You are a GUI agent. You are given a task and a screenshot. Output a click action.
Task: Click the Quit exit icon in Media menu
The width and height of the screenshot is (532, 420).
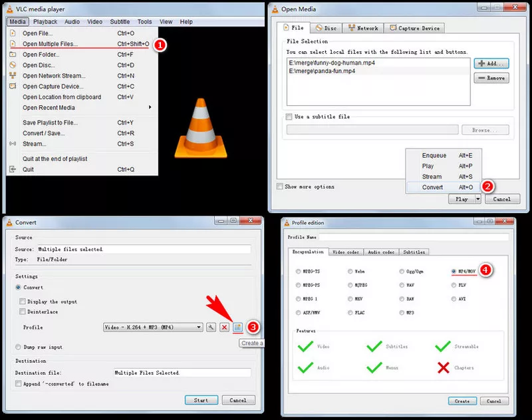[13, 169]
